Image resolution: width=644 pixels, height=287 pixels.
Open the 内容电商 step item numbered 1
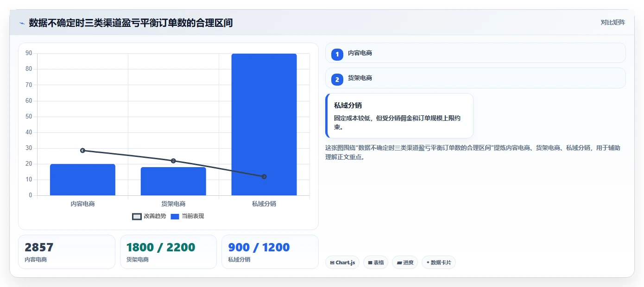click(x=475, y=53)
